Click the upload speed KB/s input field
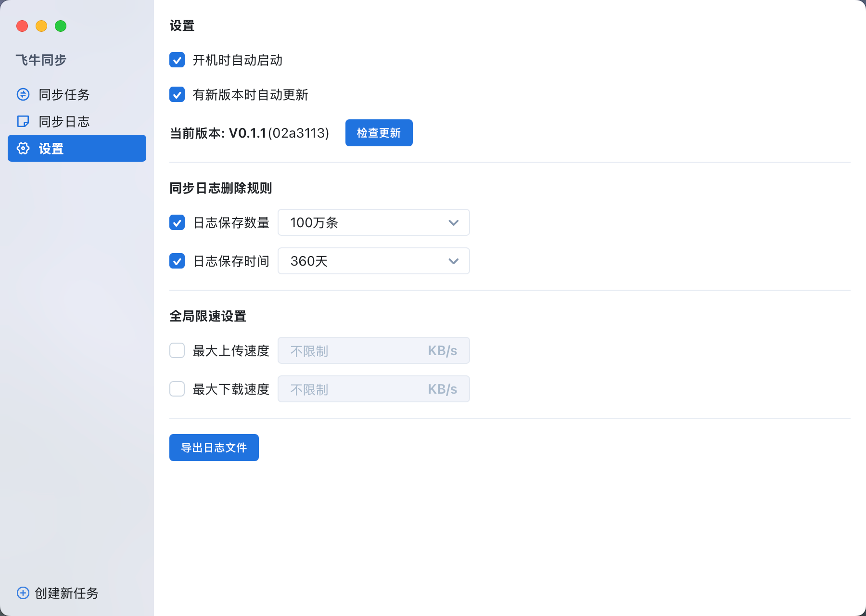 coord(356,351)
